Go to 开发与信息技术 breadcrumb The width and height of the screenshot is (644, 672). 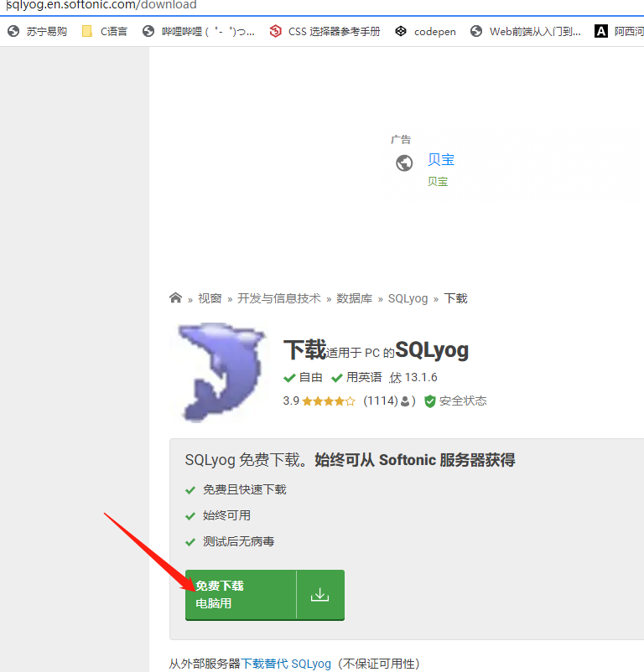(279, 298)
